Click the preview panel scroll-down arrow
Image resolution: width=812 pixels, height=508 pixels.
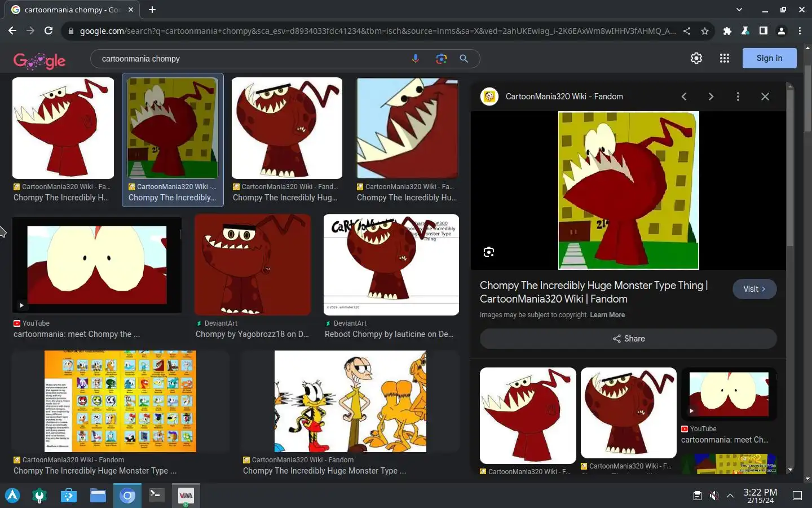[790, 470]
